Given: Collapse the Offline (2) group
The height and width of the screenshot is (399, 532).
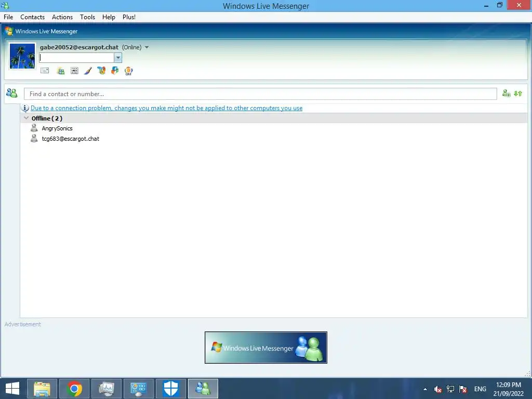Looking at the screenshot, I should [26, 118].
